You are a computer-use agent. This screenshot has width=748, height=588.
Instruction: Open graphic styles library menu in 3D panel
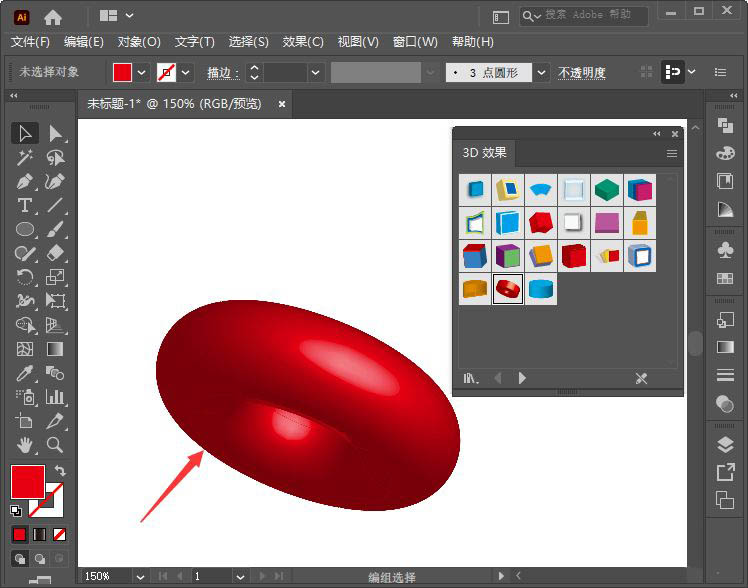tap(471, 378)
